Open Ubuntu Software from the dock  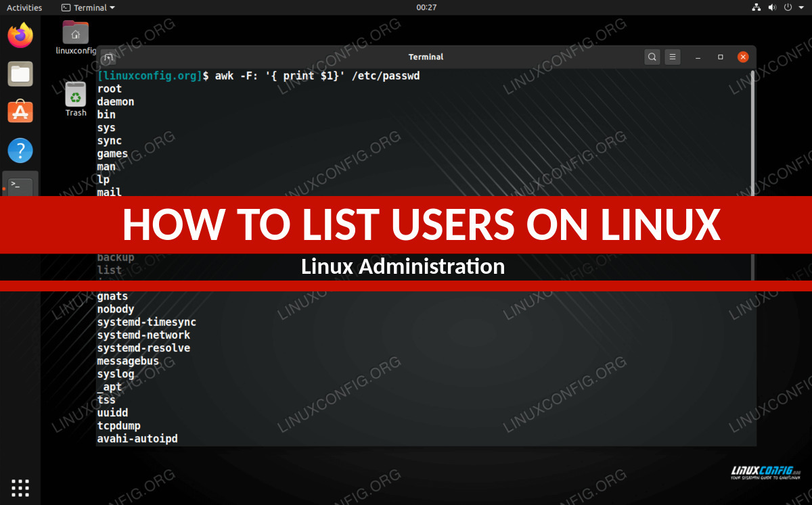pyautogui.click(x=20, y=112)
